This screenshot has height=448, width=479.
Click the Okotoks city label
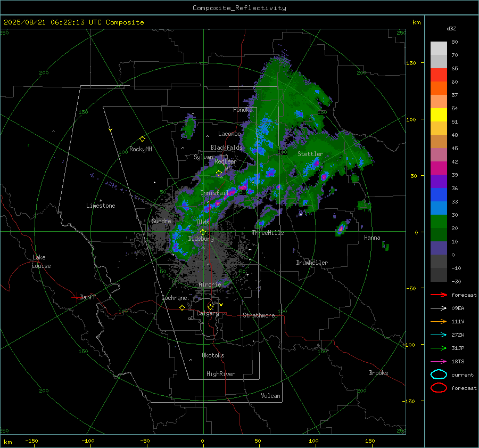(213, 355)
